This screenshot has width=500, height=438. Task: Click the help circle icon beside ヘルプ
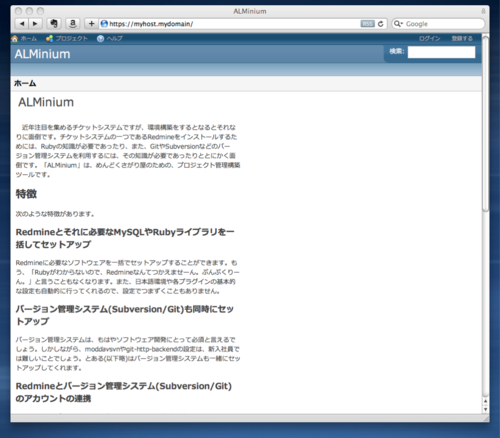point(100,39)
